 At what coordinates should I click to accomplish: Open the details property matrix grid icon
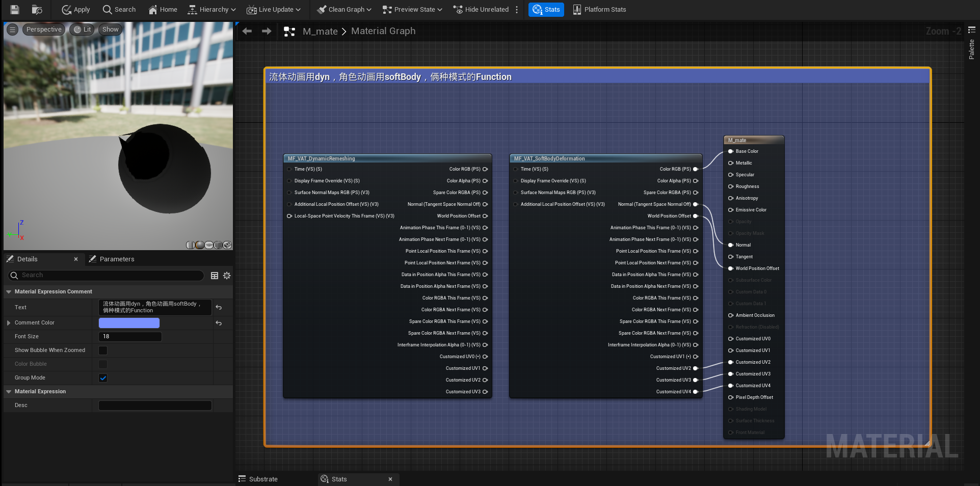tap(215, 276)
